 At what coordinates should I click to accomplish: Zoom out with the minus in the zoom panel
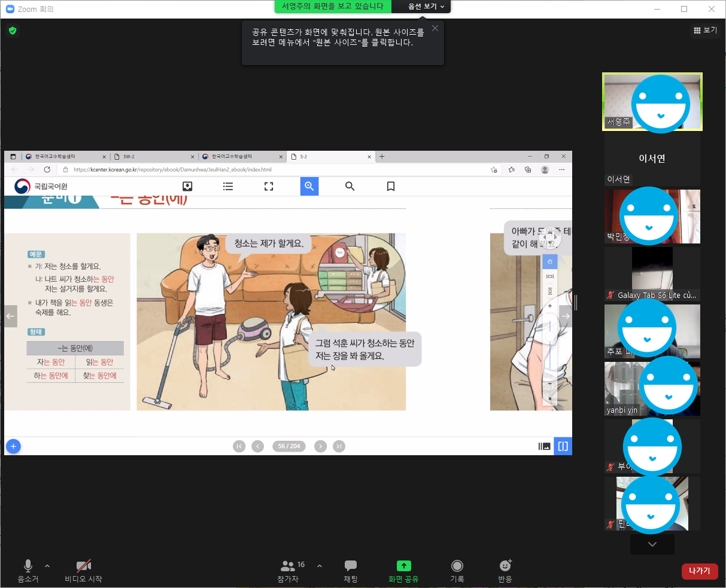pyautogui.click(x=550, y=383)
